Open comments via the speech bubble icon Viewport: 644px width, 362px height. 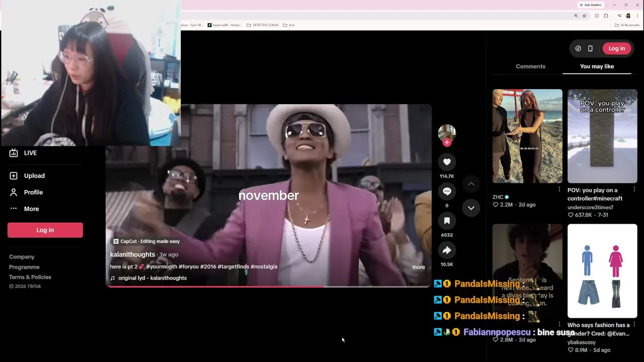[x=447, y=191]
